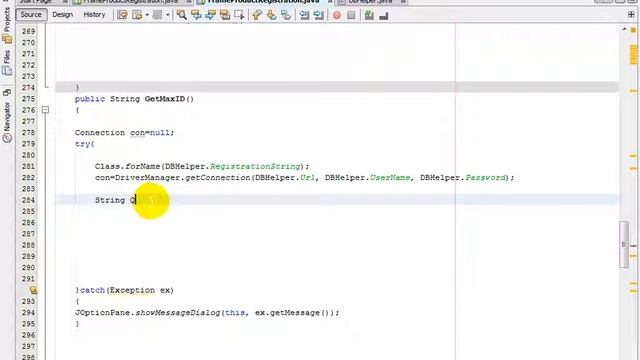Screen dimensions: 640x360
Task: Click the Forward navigation icon
Action: (157, 16)
